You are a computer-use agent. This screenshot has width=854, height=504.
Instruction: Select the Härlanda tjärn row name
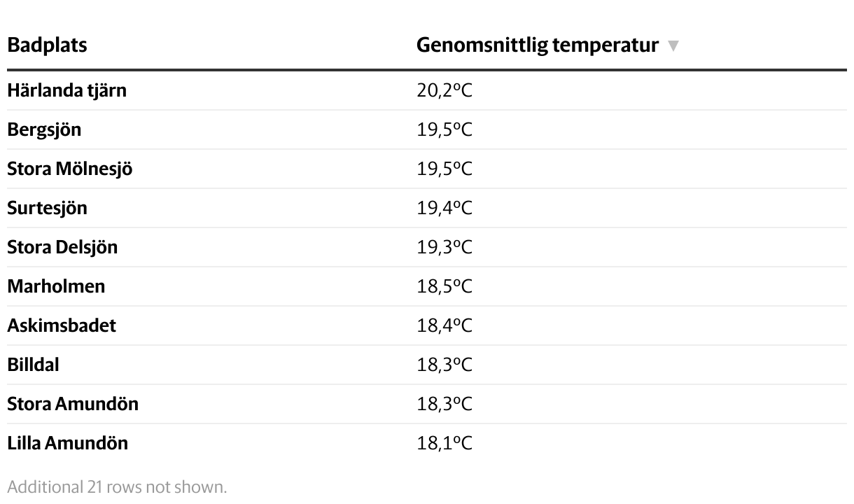[x=66, y=90]
